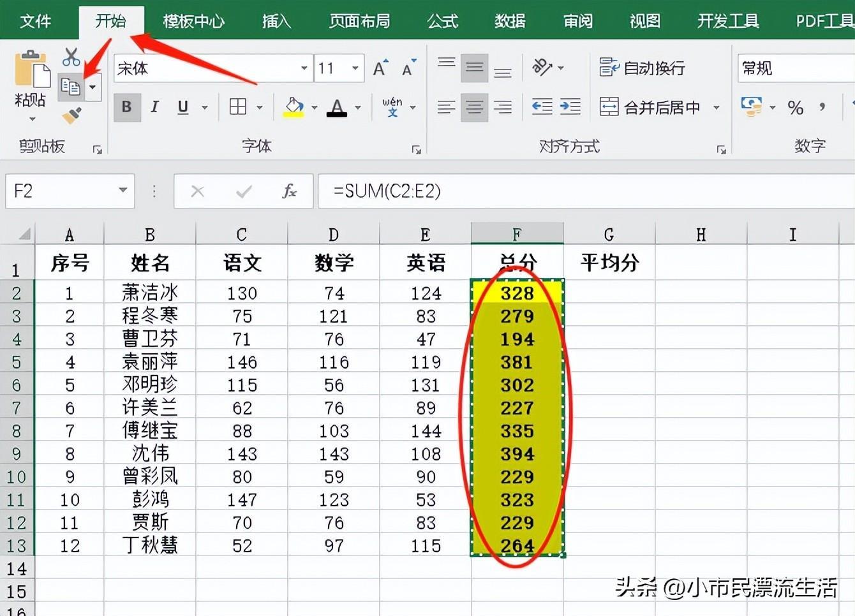Open the fill color dropdown arrow
Image resolution: width=855 pixels, height=616 pixels.
point(315,107)
